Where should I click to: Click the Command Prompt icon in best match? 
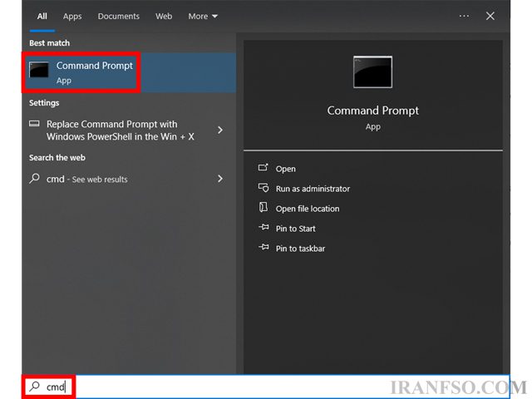39,70
